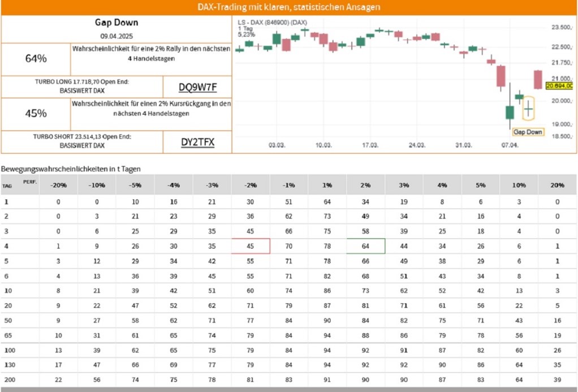The height and width of the screenshot is (392, 578).
Task: Select the green-outlined 64 cell in table
Action: tap(366, 246)
